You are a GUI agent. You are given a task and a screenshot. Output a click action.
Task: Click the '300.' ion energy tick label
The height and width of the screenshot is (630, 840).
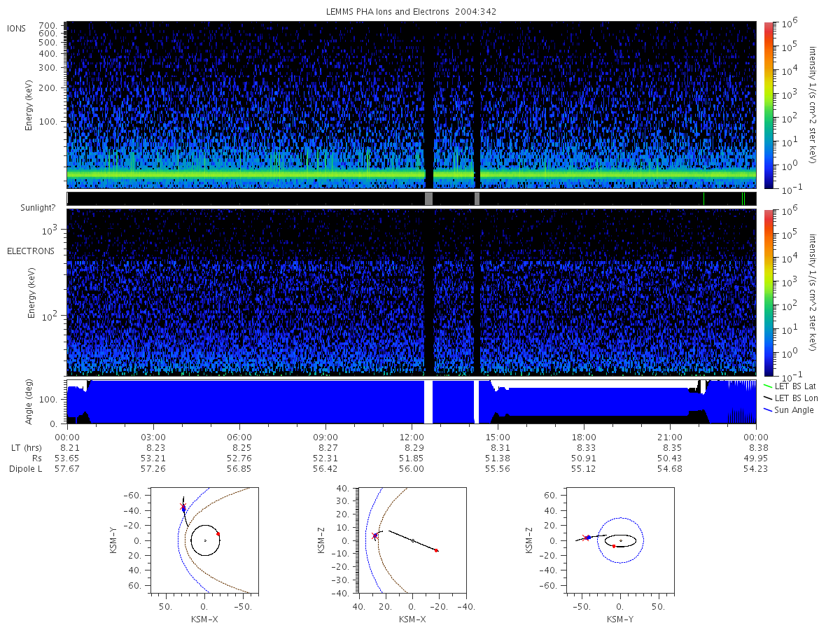(x=48, y=68)
